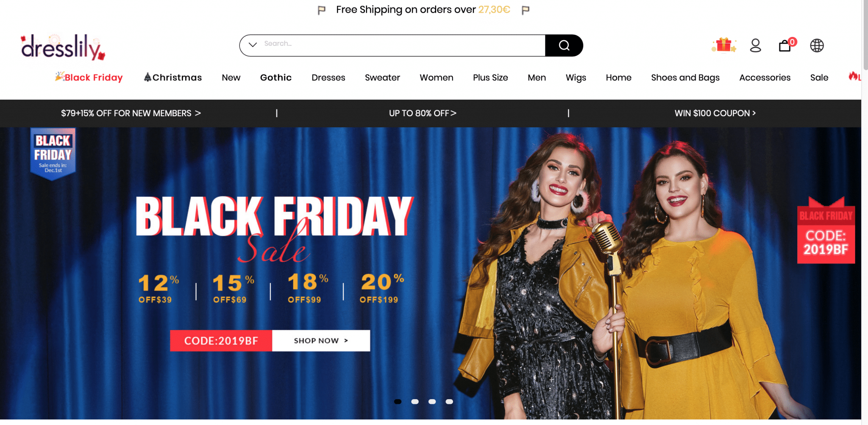The width and height of the screenshot is (868, 425).
Task: Open the Gothic menu item
Action: coord(276,78)
